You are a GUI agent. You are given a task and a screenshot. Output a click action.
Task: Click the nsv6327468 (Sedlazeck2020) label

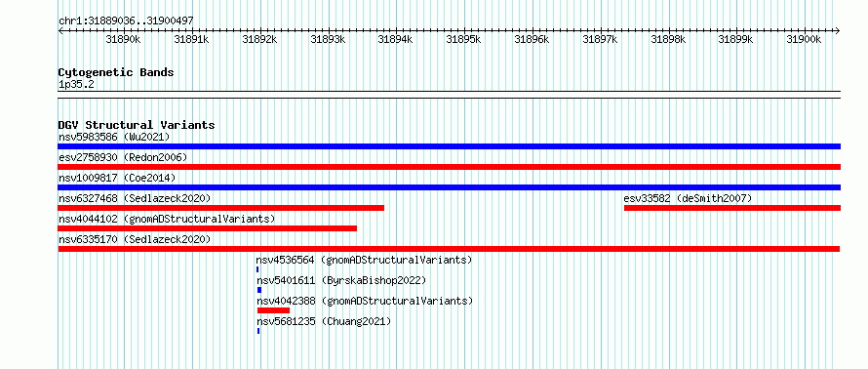click(135, 198)
